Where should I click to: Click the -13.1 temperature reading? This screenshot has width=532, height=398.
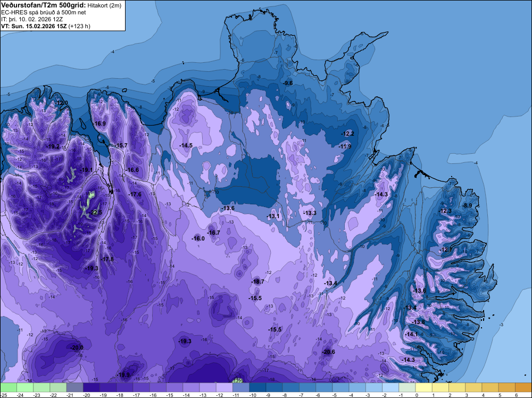(x=273, y=216)
